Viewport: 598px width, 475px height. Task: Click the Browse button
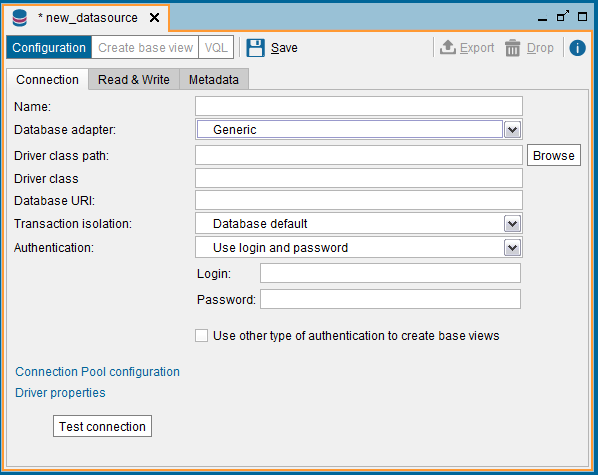(x=554, y=155)
